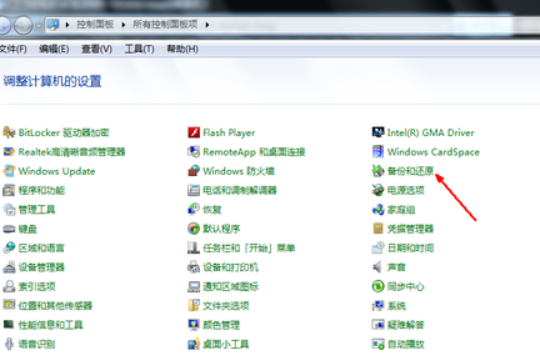Click the 系统 computer icon
The height and width of the screenshot is (361, 540).
coord(378,306)
